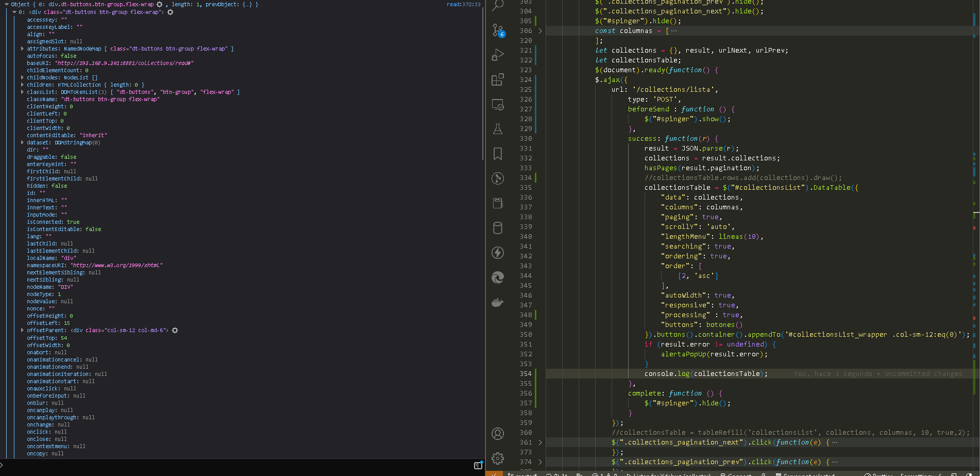Click baseURI value 'http://192.168.9.201:8881/collections/read#'

coord(124,63)
